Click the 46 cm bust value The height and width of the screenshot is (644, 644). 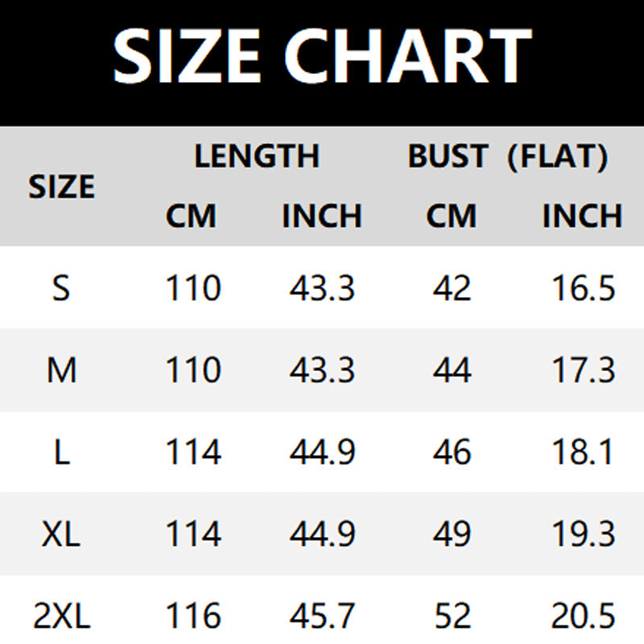point(452,452)
